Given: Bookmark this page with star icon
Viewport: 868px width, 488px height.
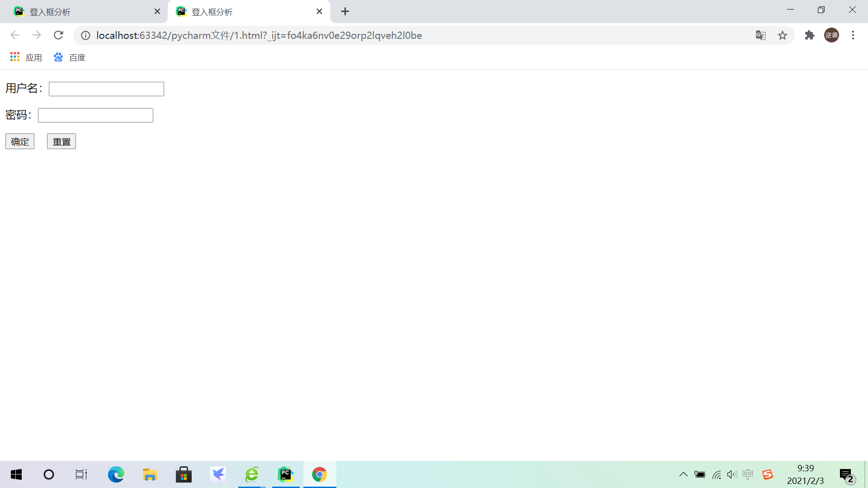Looking at the screenshot, I should 783,35.
